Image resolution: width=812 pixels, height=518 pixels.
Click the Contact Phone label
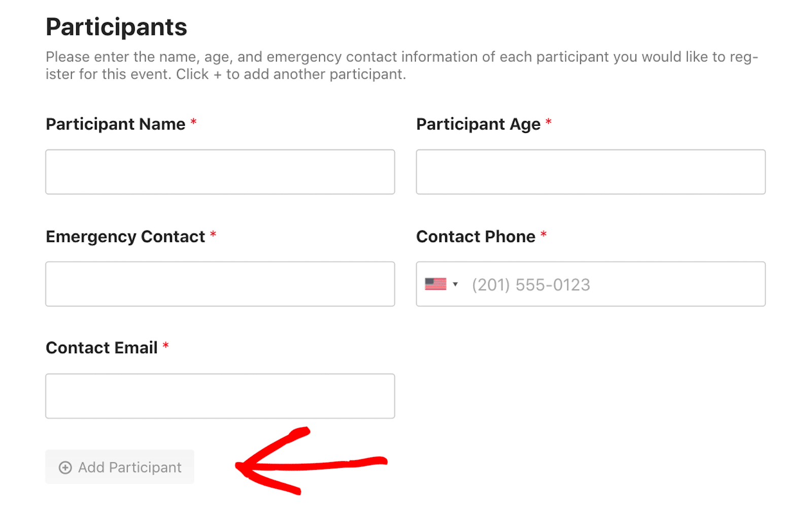tap(476, 236)
